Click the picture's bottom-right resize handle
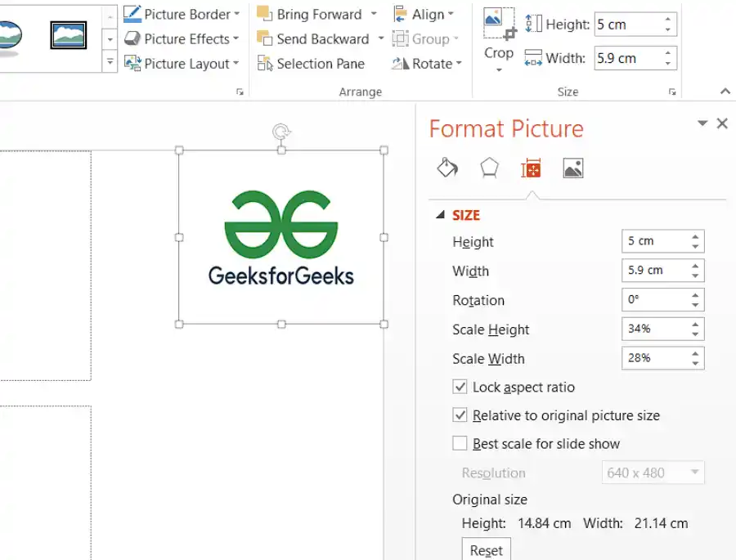Viewport: 736px width, 560px height. point(384,325)
